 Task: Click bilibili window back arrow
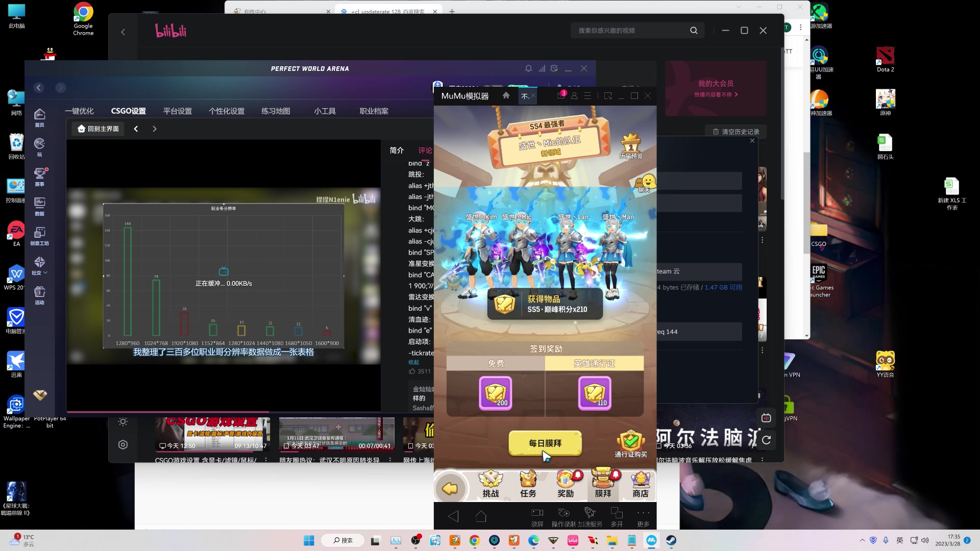123,32
